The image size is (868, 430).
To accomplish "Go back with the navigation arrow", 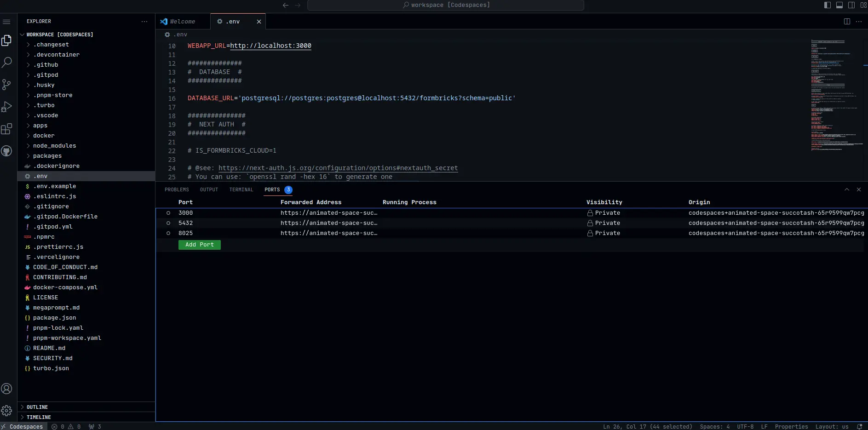I will tap(286, 5).
